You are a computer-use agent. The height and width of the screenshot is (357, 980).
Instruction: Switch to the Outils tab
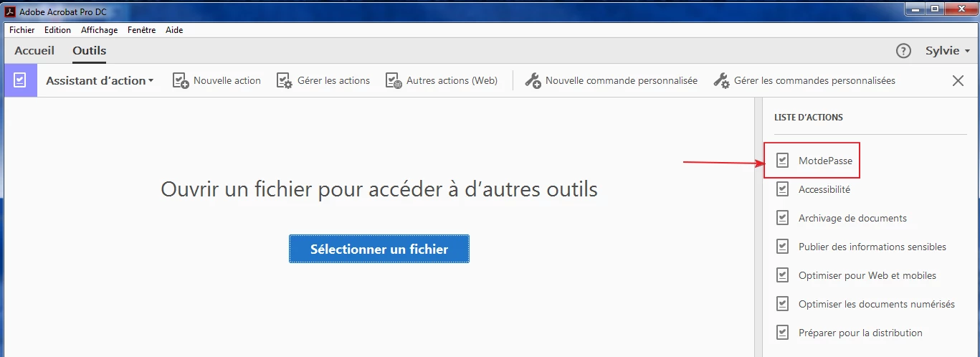point(90,51)
